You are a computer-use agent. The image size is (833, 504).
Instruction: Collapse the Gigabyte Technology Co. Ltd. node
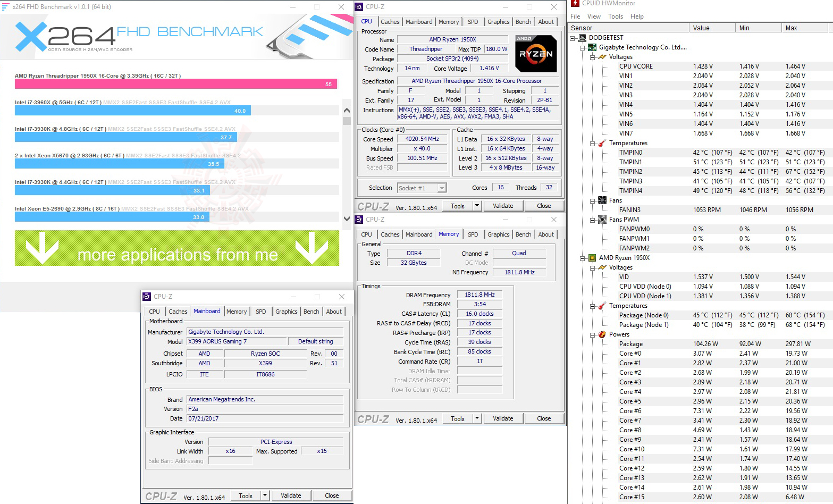(x=583, y=47)
